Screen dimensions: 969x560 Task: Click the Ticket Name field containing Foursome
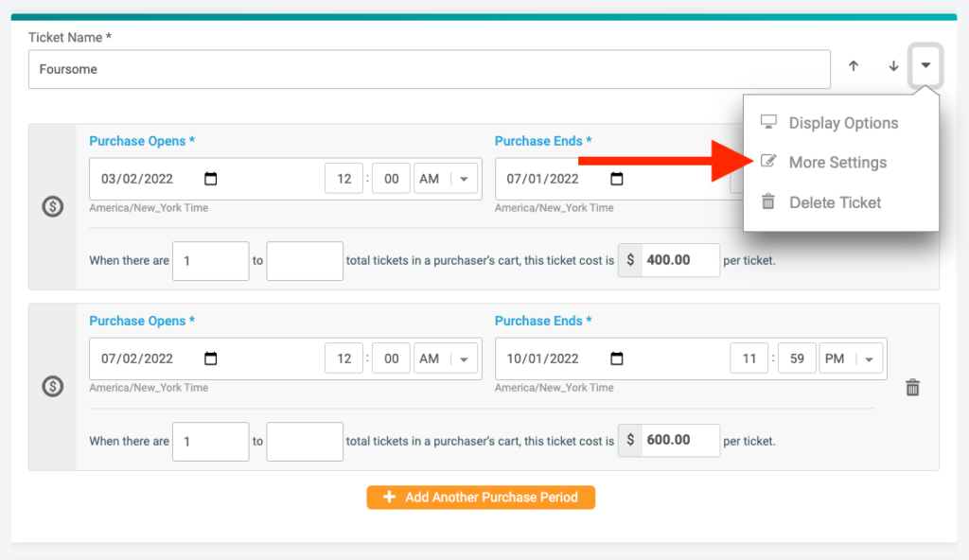tap(430, 69)
